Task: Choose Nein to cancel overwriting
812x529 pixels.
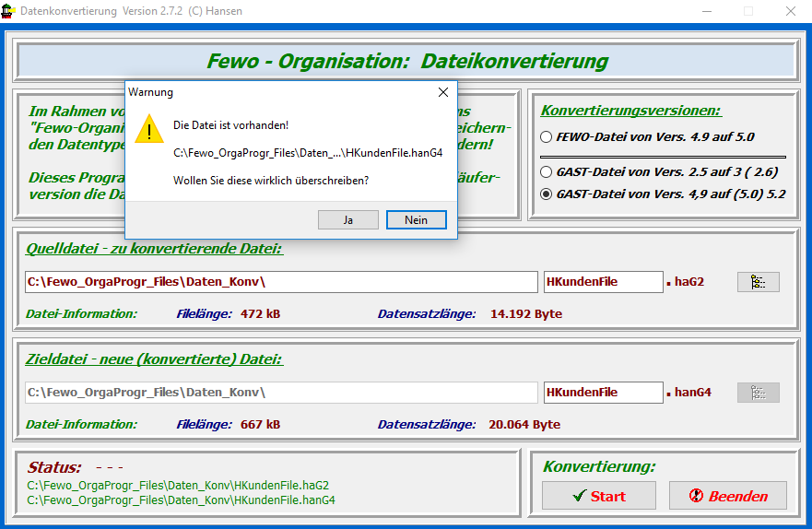Action: [416, 220]
